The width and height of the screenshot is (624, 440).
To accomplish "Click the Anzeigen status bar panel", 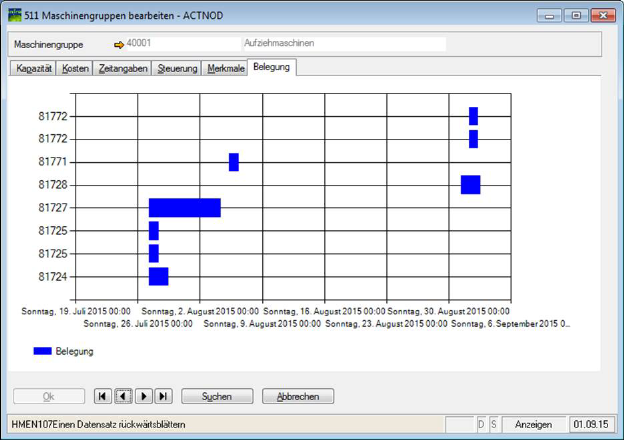I will click(x=533, y=425).
